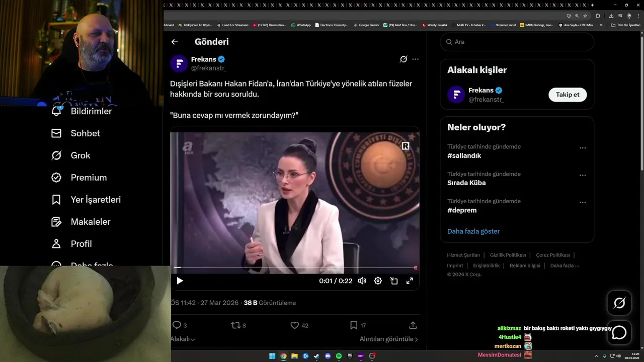644x362 pixels.
Task: Open the floating chat messages button
Action: pos(619,332)
